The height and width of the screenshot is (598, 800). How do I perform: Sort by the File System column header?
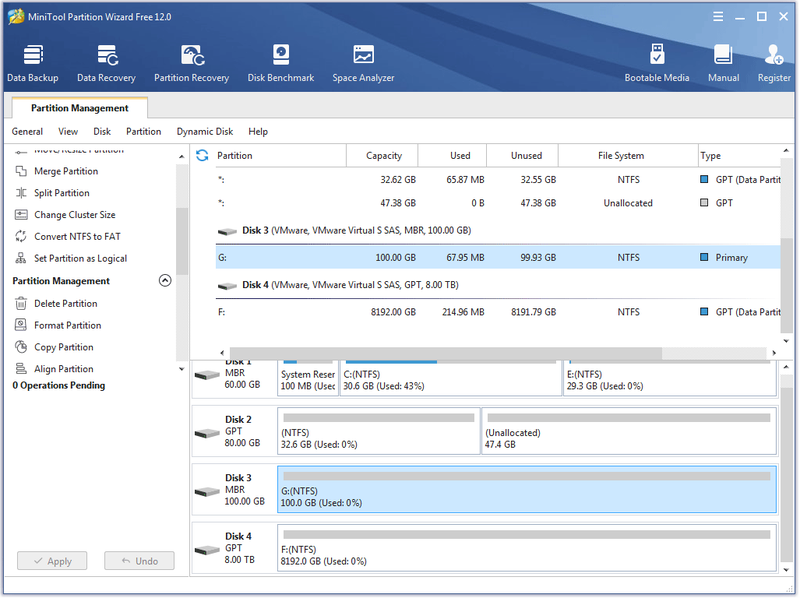tap(628, 156)
